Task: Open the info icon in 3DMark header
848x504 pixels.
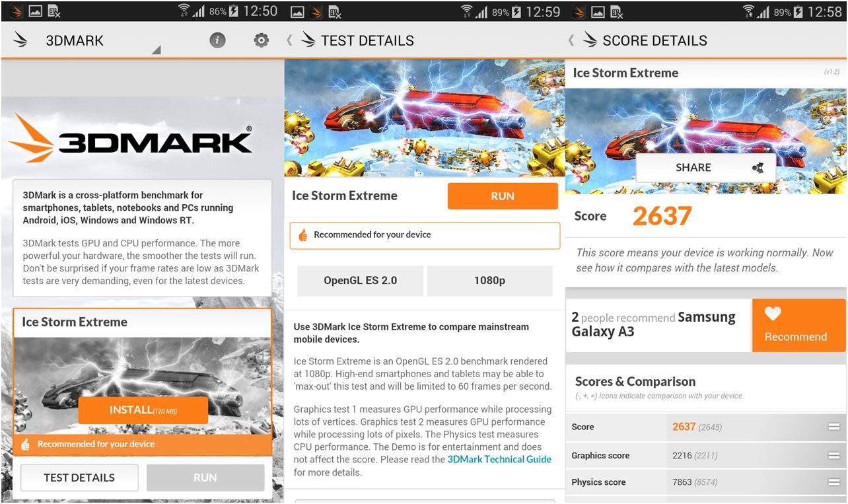Action: click(217, 41)
